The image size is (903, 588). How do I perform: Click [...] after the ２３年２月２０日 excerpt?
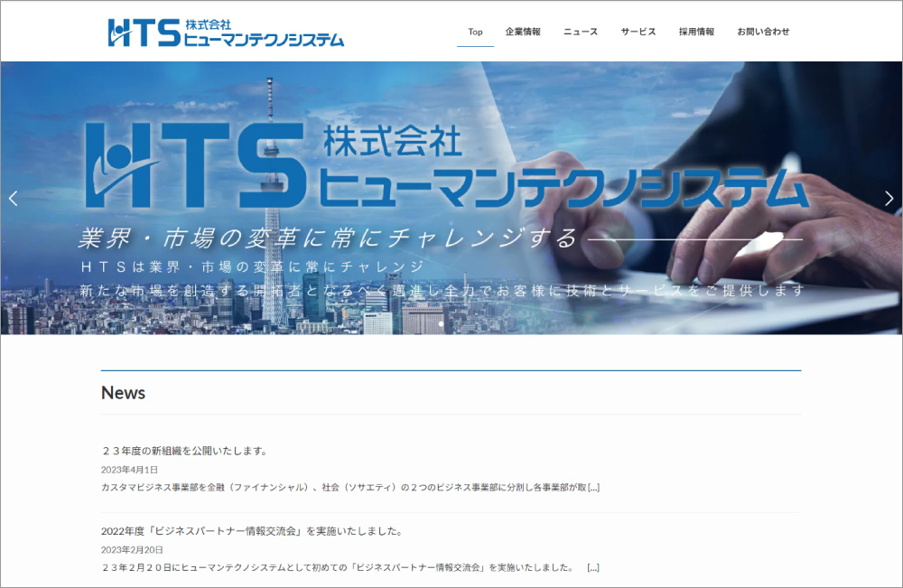pyautogui.click(x=593, y=567)
